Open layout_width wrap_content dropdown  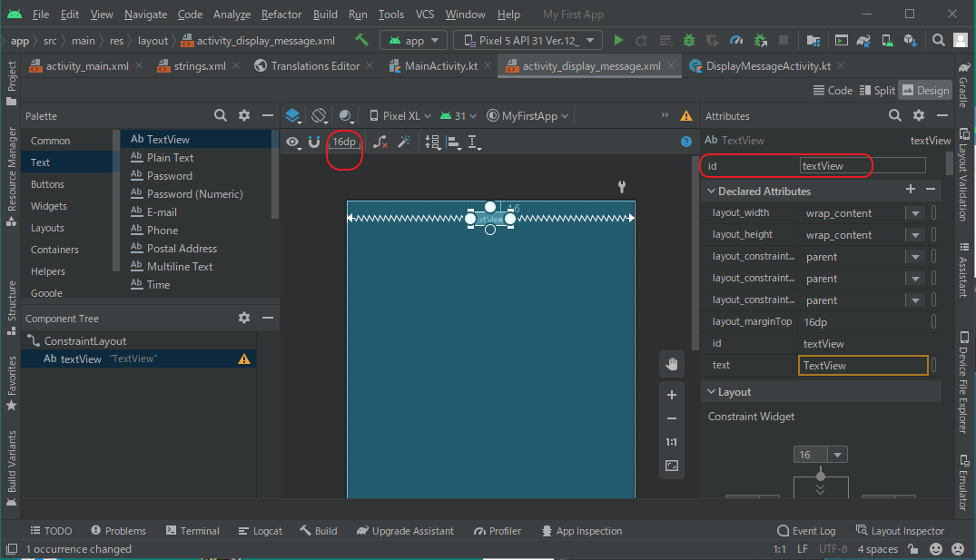pos(913,213)
